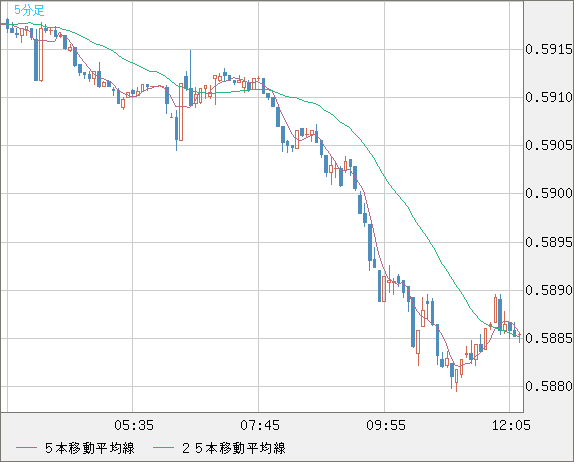Click the 0.5915 price axis label
Viewport: 574px width, 462px height.
click(549, 49)
